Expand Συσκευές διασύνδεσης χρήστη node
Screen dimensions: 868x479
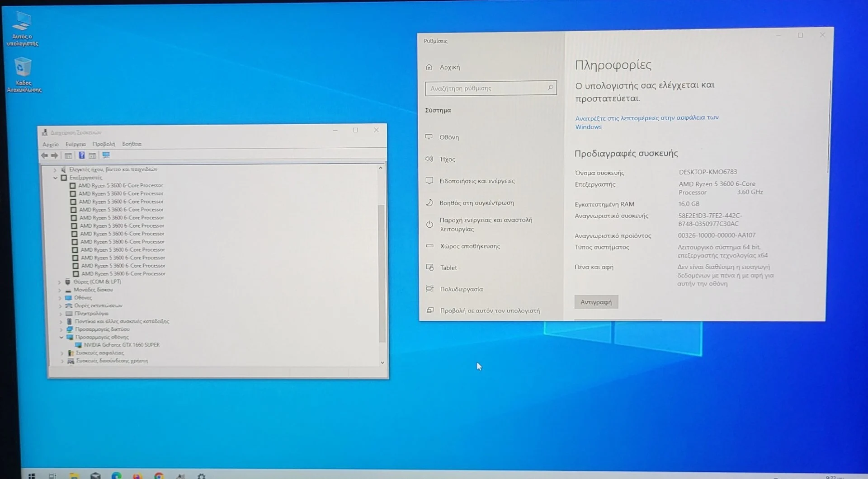(x=62, y=361)
